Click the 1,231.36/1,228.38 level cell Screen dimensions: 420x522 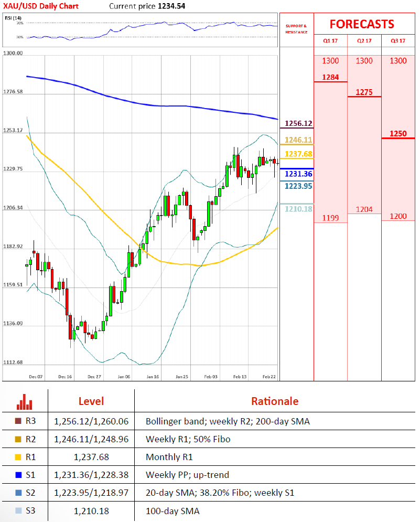click(91, 475)
